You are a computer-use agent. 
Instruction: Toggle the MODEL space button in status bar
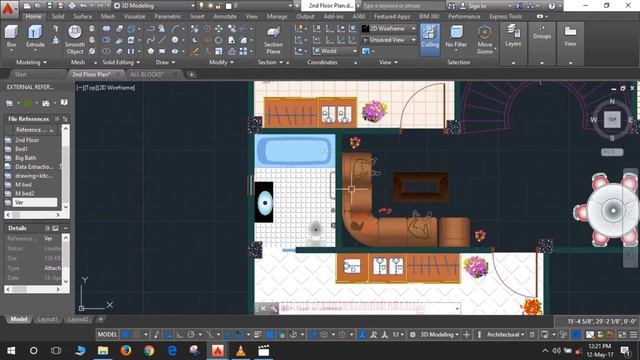coord(107,335)
